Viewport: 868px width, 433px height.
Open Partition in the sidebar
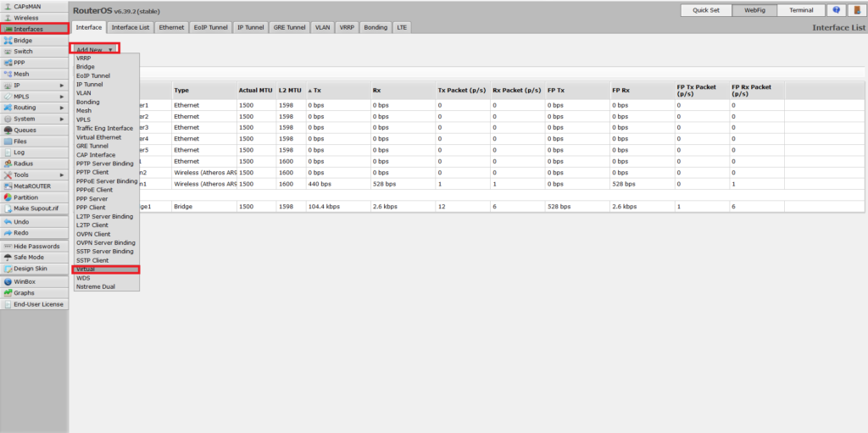point(34,197)
